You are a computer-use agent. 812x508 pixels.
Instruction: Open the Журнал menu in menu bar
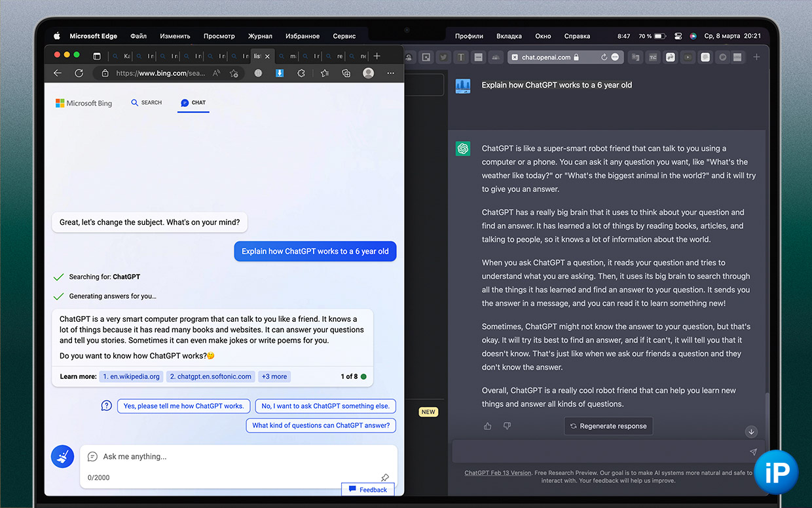(260, 36)
